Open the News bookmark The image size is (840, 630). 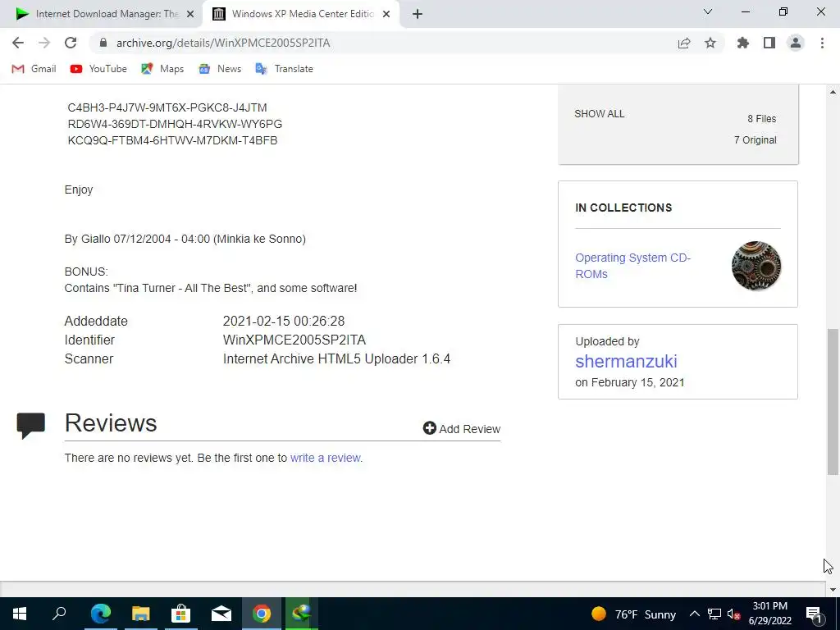220,69
